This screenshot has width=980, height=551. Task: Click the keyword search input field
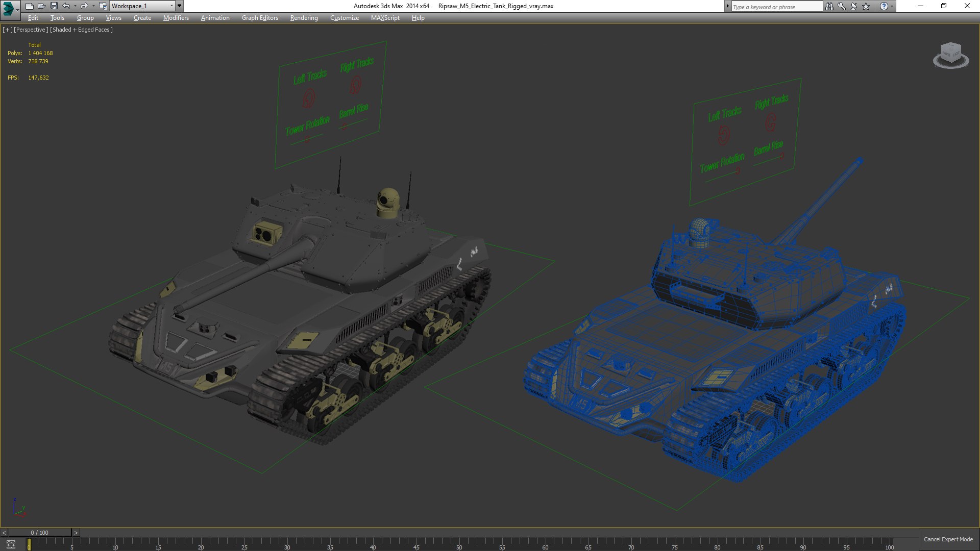point(777,7)
